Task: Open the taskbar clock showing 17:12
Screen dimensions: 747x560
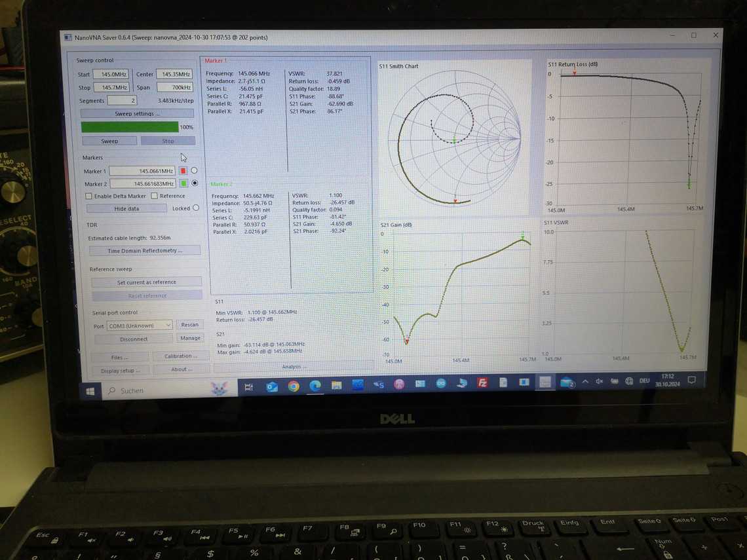Action: click(668, 380)
